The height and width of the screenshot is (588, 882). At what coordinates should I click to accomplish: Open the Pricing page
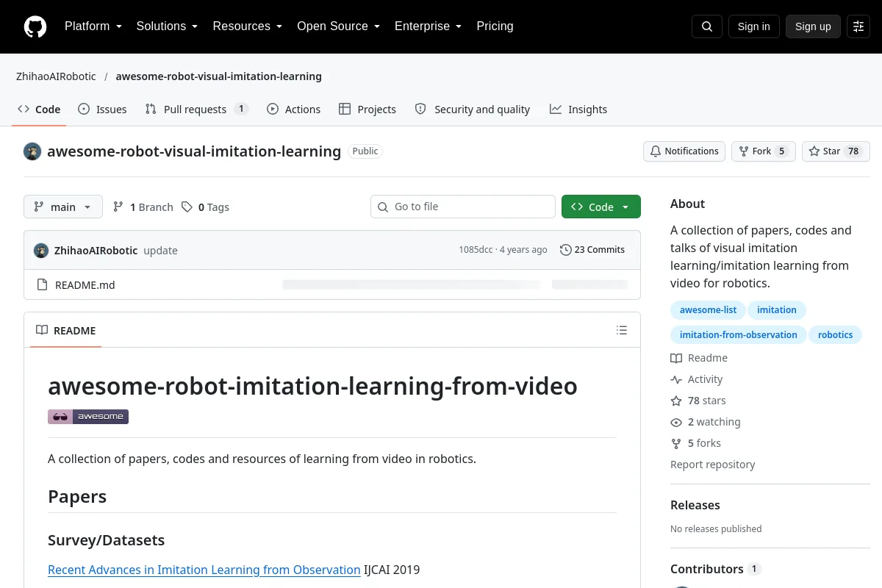(495, 26)
